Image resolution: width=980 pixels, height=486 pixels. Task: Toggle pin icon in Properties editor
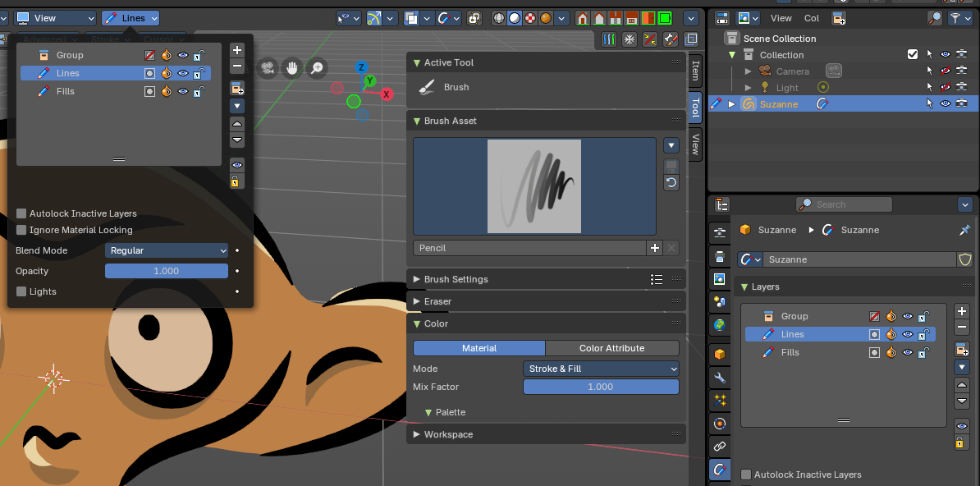point(964,230)
